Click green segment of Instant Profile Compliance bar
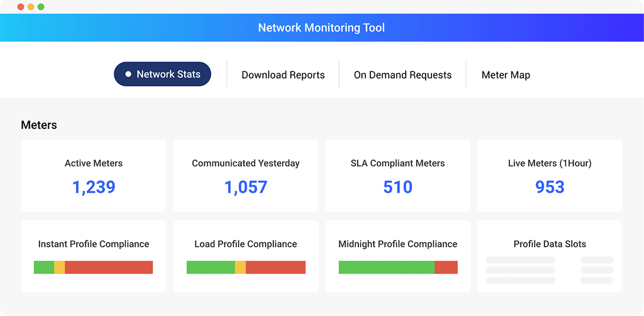Screen dimensions: 644x316 [x=44, y=267]
